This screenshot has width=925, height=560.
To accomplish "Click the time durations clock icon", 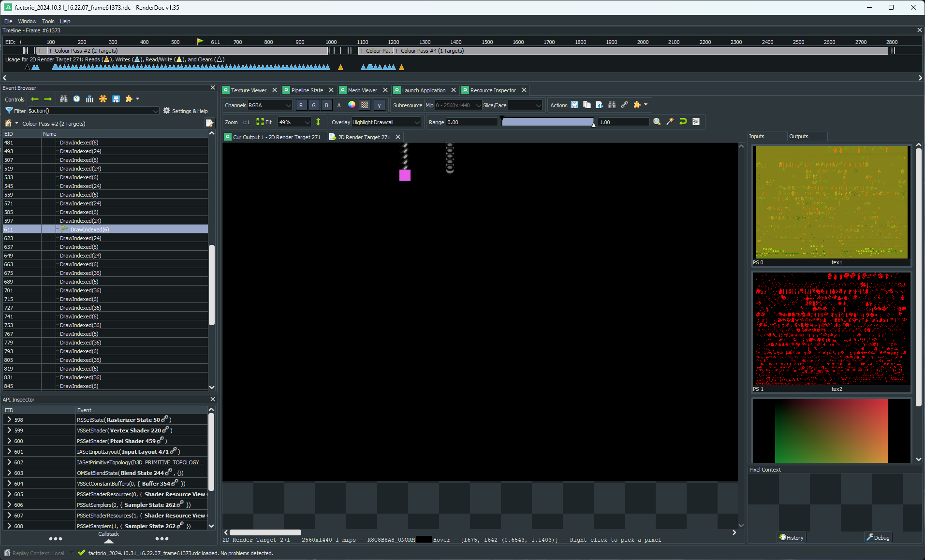I will click(76, 99).
